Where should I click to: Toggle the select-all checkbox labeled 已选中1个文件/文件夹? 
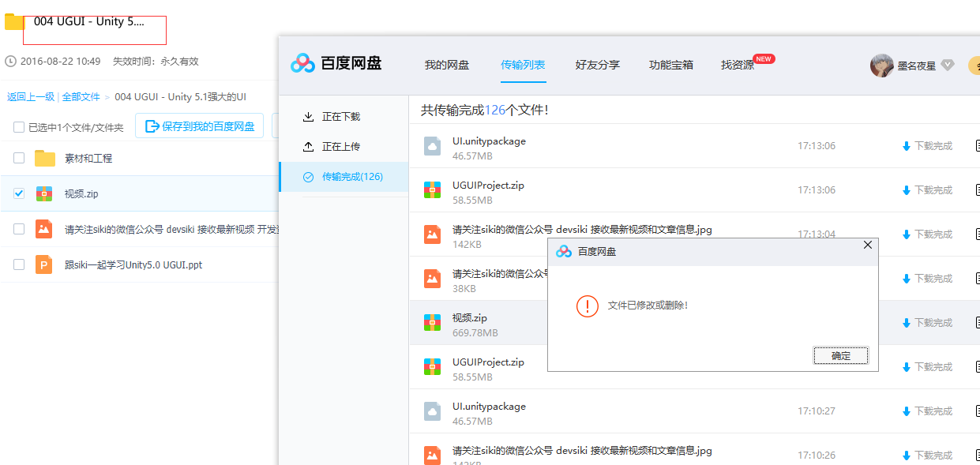[x=19, y=127]
